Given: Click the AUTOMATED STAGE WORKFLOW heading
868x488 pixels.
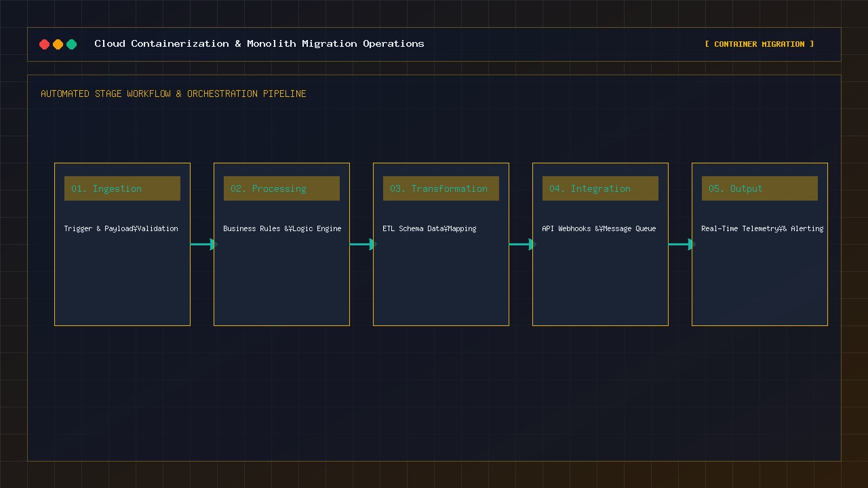Looking at the screenshot, I should pyautogui.click(x=174, y=94).
